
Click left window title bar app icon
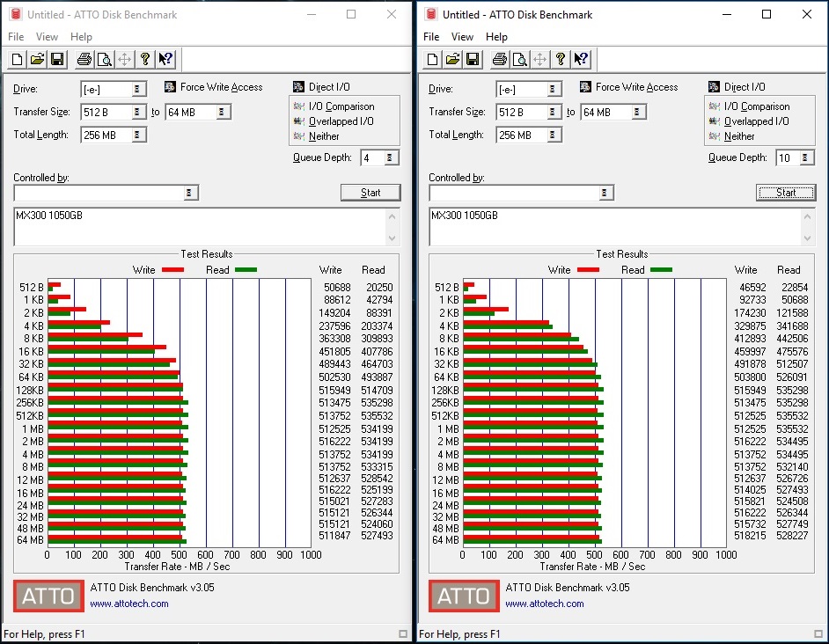click(x=15, y=14)
